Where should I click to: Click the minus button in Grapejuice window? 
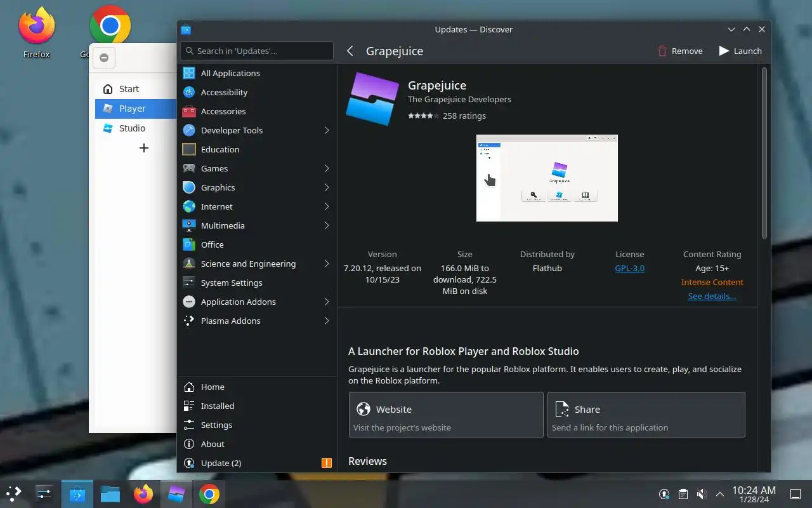(104, 58)
